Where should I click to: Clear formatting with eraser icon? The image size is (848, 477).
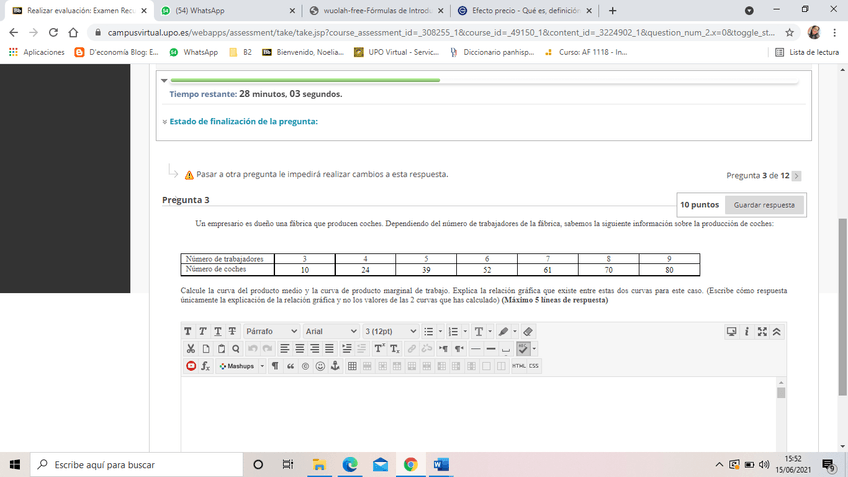528,331
